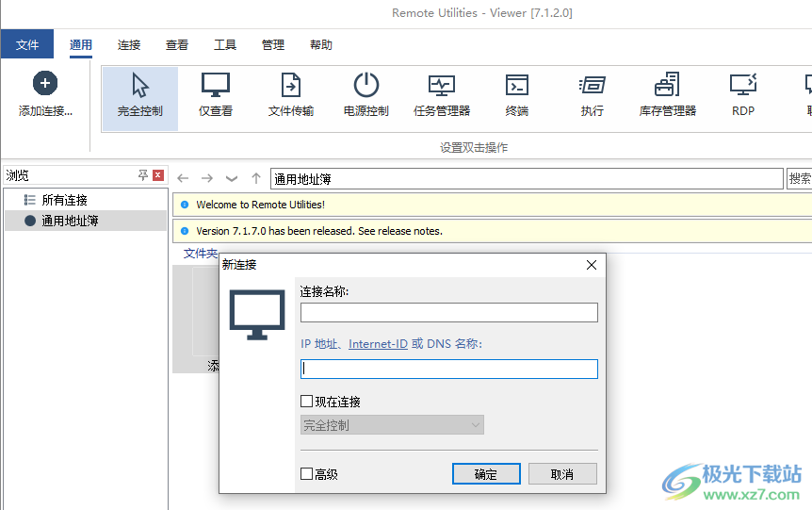The image size is (812, 510).
Task: Switch to the 管理 tab
Action: click(273, 45)
